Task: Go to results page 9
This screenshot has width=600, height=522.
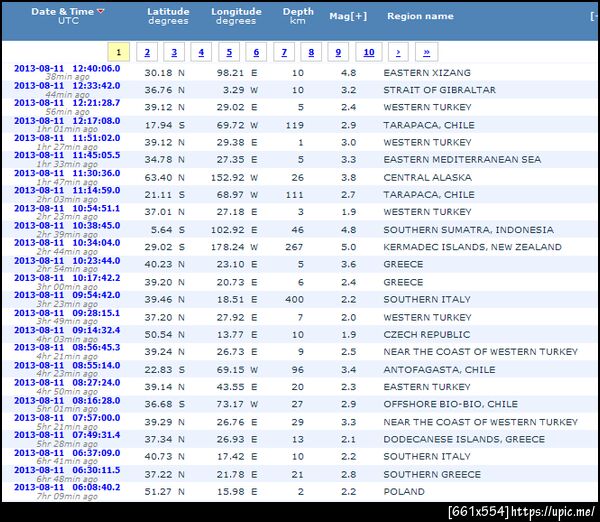Action: coord(338,52)
